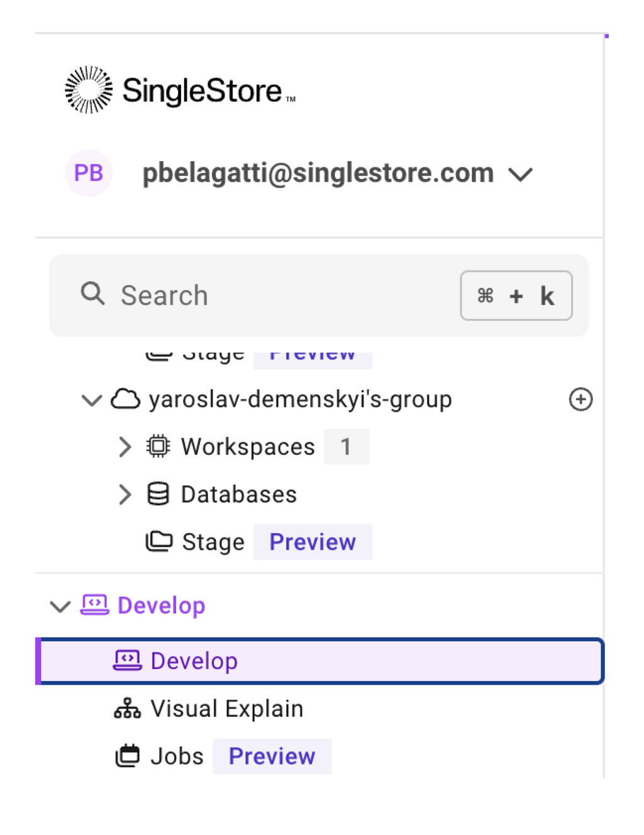Screen dimensions: 644x835
Task: Click the PB user avatar
Action: point(89,173)
